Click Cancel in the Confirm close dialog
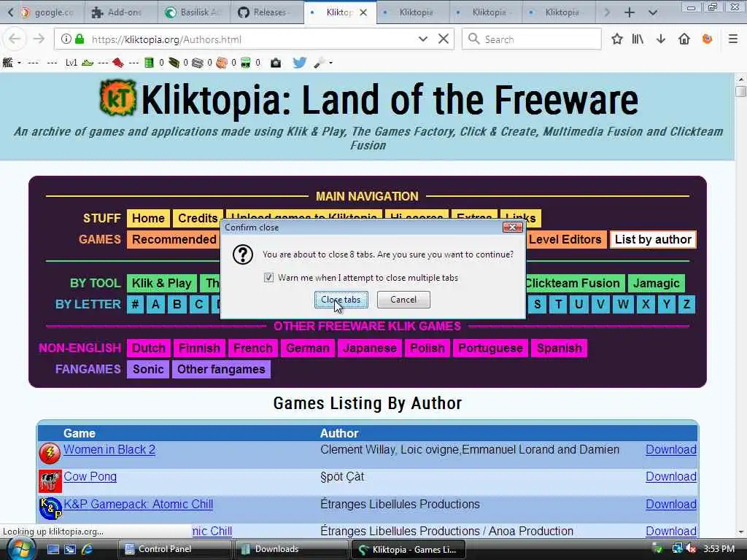 pyautogui.click(x=403, y=300)
